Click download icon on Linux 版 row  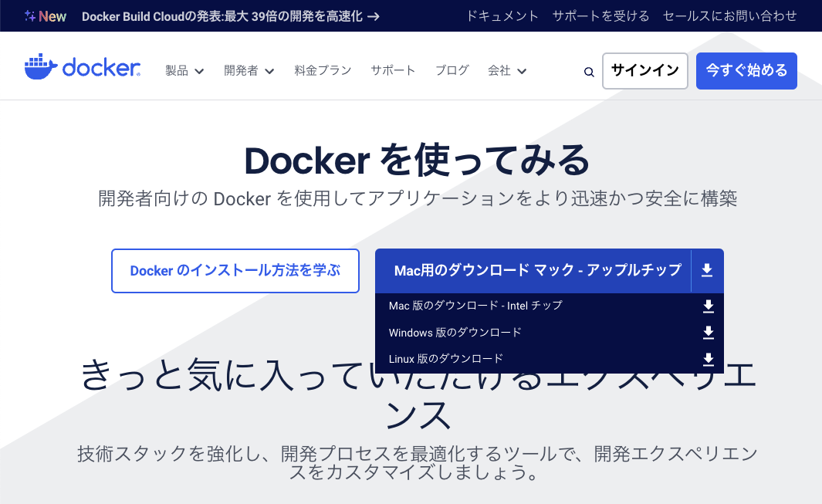point(708,359)
